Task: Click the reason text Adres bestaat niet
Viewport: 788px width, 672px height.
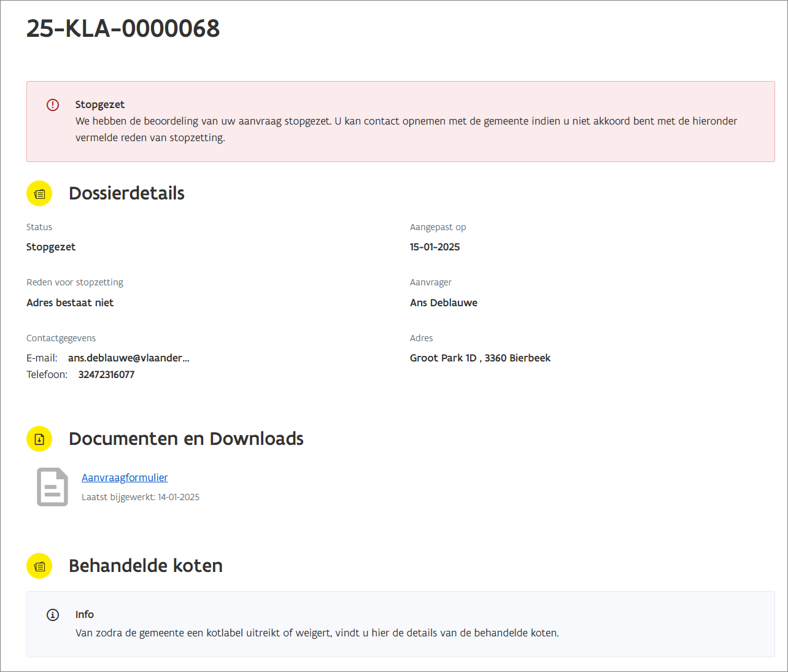Action: (70, 303)
